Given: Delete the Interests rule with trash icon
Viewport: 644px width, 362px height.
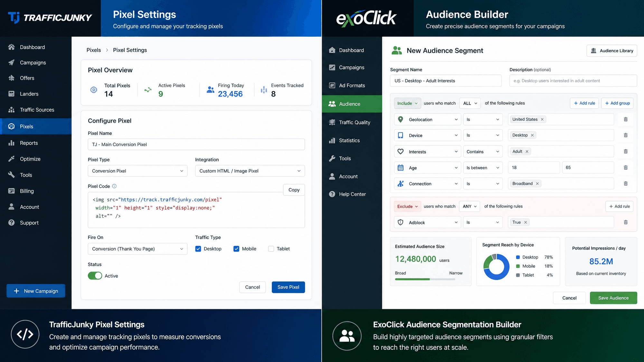Looking at the screenshot, I should click(x=626, y=151).
